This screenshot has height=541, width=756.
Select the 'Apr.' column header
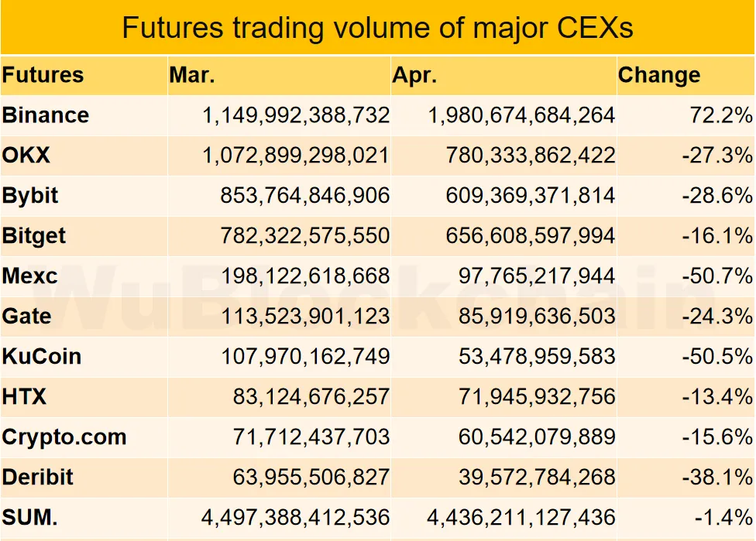[x=415, y=75]
